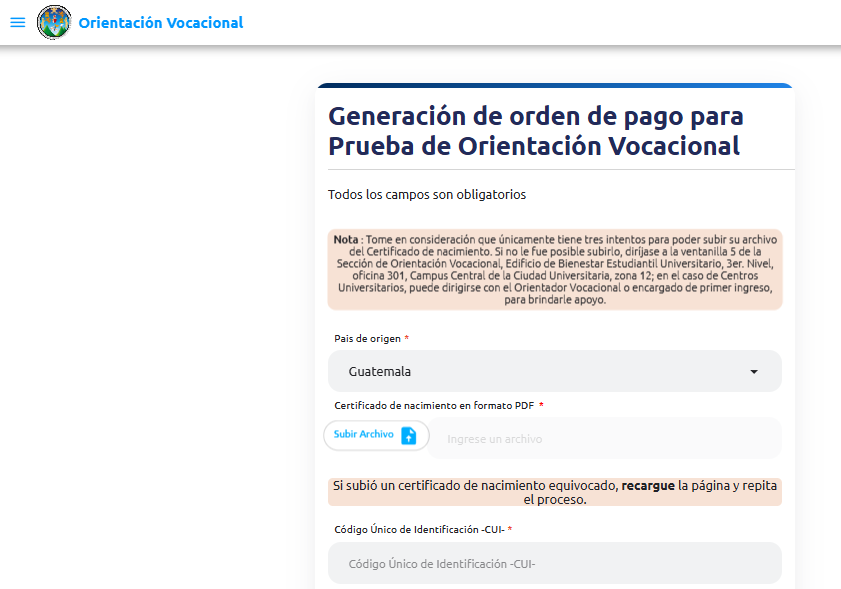Click the Orientación Vocacional header title

(x=160, y=23)
